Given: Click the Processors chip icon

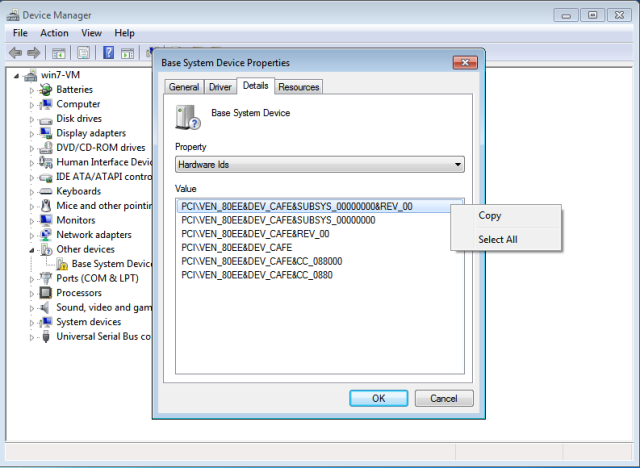Looking at the screenshot, I should [45, 293].
